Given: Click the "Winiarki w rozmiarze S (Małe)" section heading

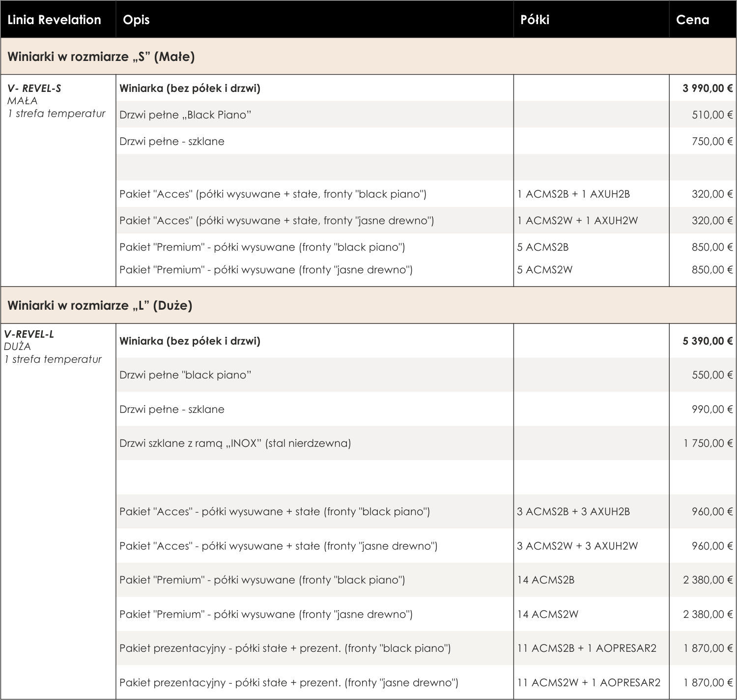Looking at the screenshot, I should click(x=101, y=57).
